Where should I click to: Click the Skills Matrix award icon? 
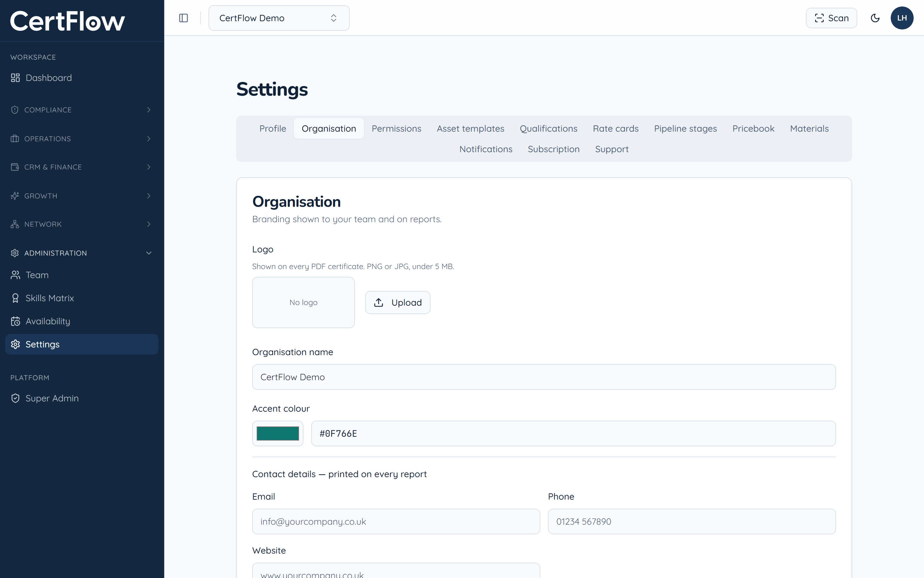pyautogui.click(x=15, y=298)
